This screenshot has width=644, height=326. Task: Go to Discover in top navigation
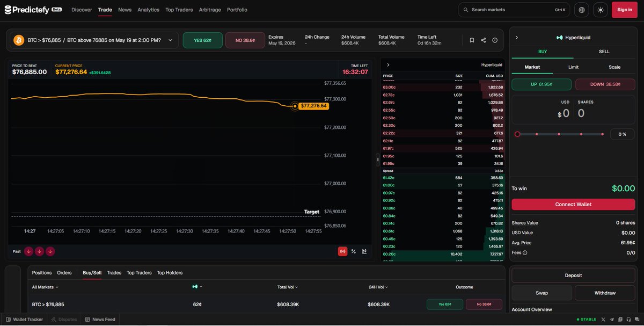coord(82,10)
